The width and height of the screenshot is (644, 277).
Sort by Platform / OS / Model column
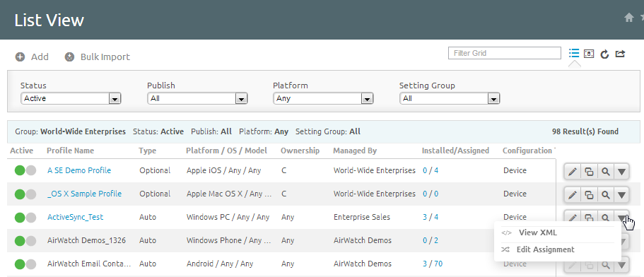(226, 151)
